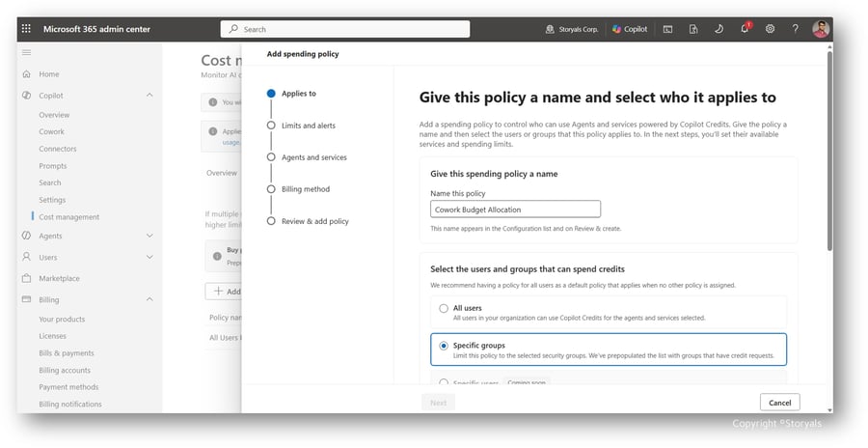This screenshot has width=868, height=448.
Task: Open Bills & payments under Billing
Action: pyautogui.click(x=67, y=353)
